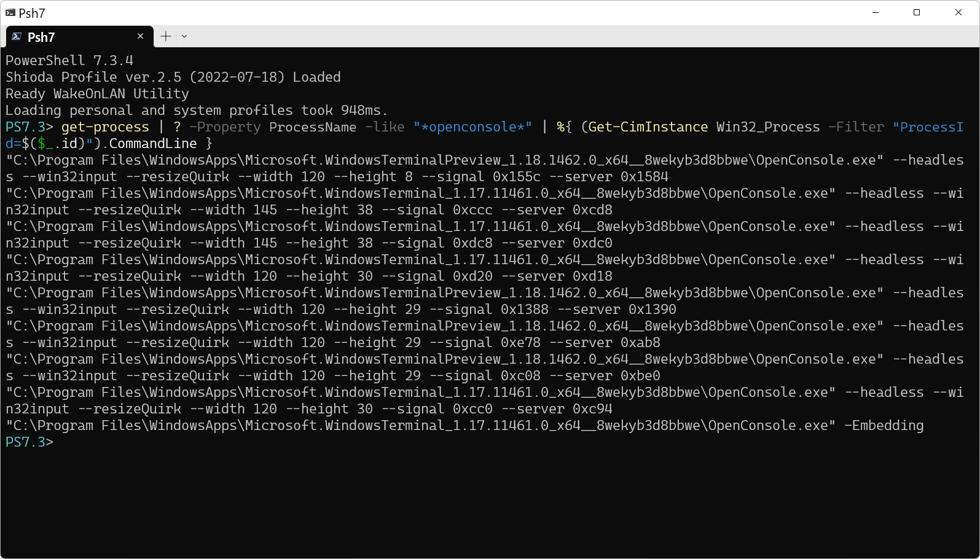980x559 pixels.
Task: Open a new tab with the plus button
Action: coord(166,36)
